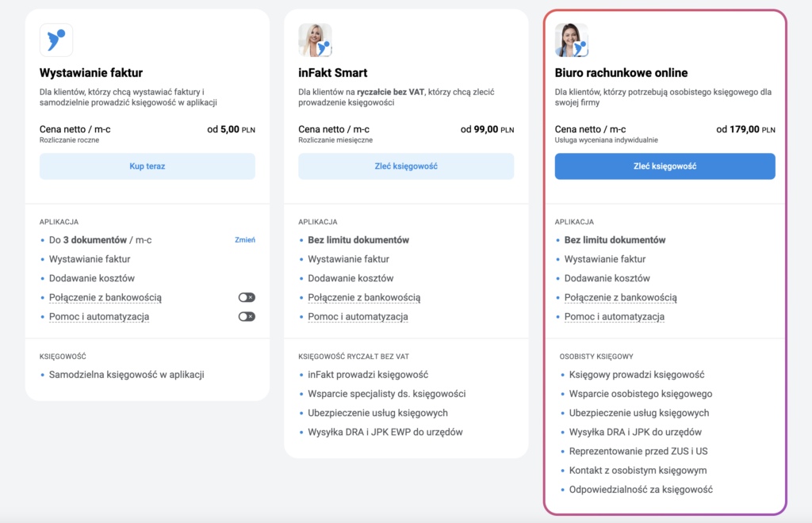812x523 pixels.
Task: Enable the Pomoc i automatyzacja switch
Action: click(247, 316)
